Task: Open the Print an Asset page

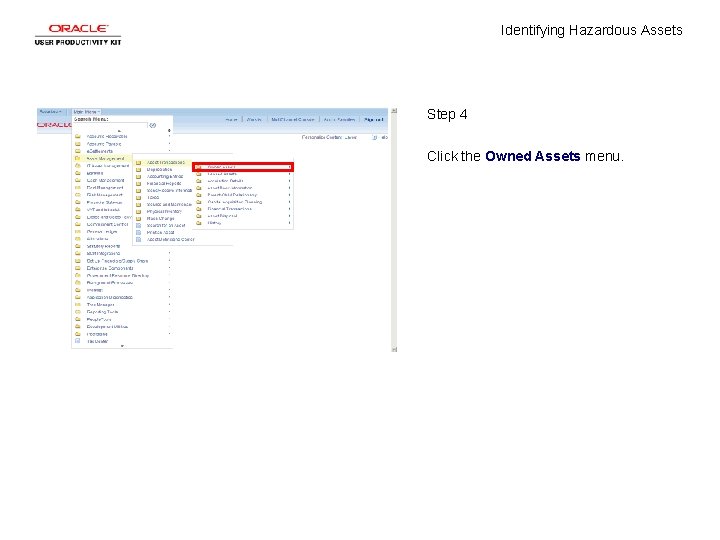Action: click(x=163, y=232)
